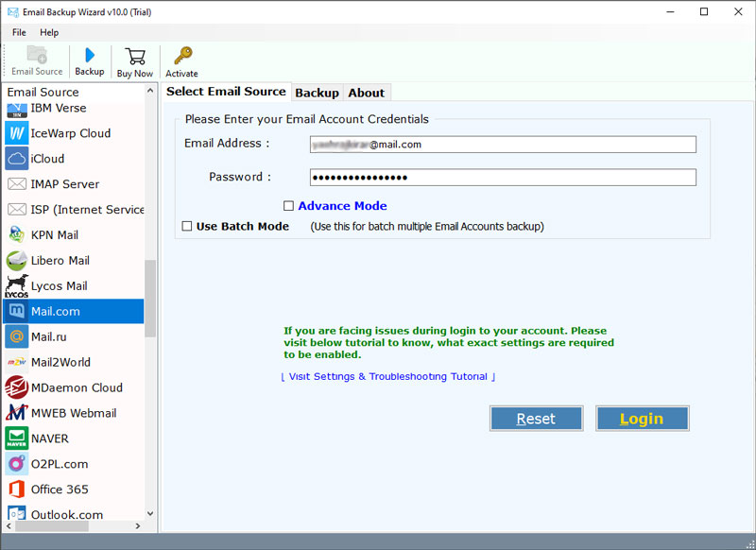756x550 pixels.
Task: Click the Login button
Action: tap(643, 419)
